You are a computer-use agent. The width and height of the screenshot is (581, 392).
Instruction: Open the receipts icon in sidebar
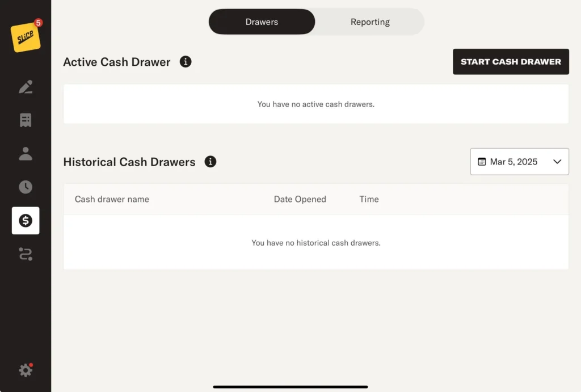click(x=26, y=120)
